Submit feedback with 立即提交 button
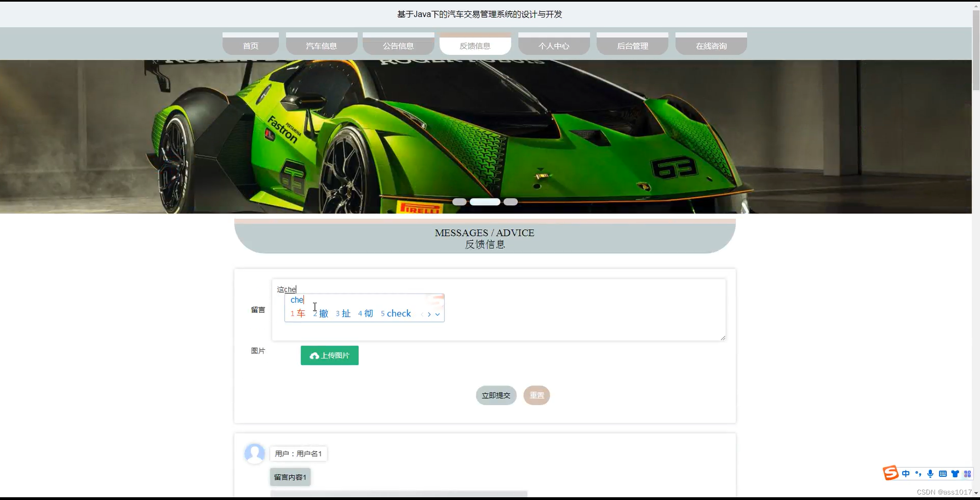This screenshot has height=500, width=980. pyautogui.click(x=496, y=395)
